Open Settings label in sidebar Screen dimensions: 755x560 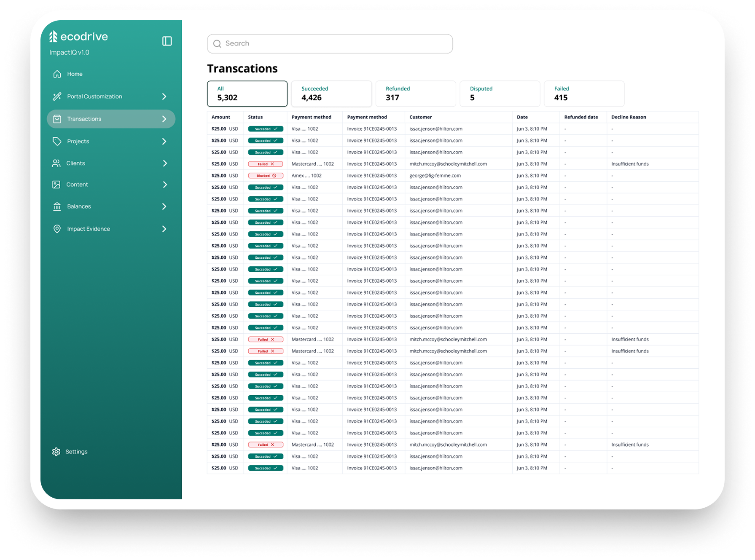tap(76, 452)
